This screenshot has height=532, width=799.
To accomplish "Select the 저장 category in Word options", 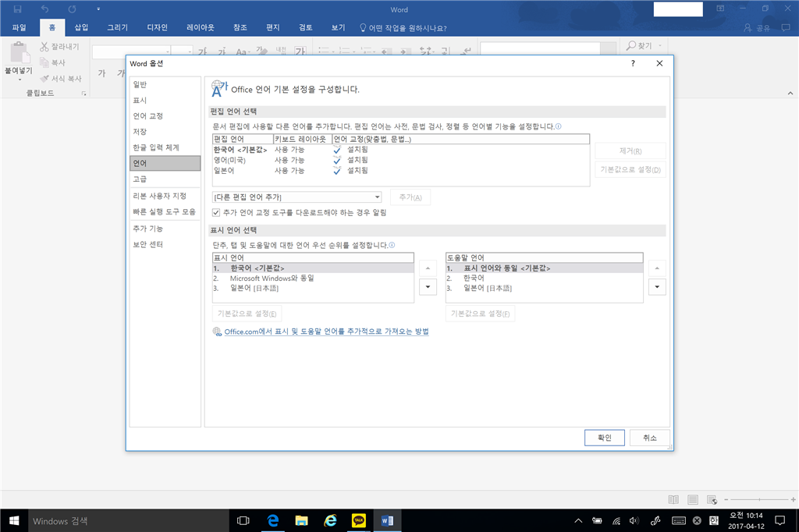I will [x=165, y=132].
